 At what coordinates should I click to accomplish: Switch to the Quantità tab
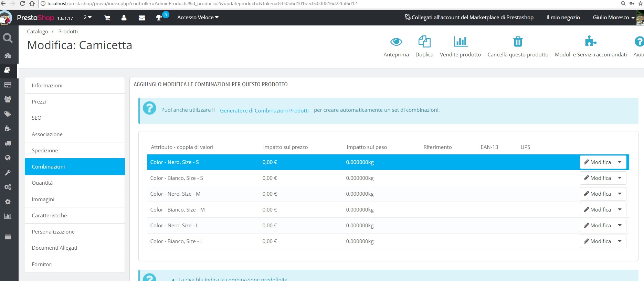point(75,183)
